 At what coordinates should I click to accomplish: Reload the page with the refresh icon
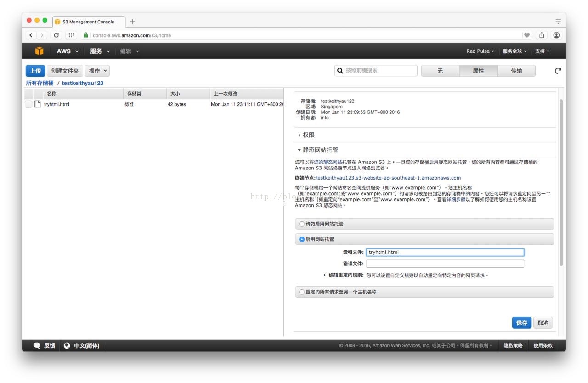point(57,35)
